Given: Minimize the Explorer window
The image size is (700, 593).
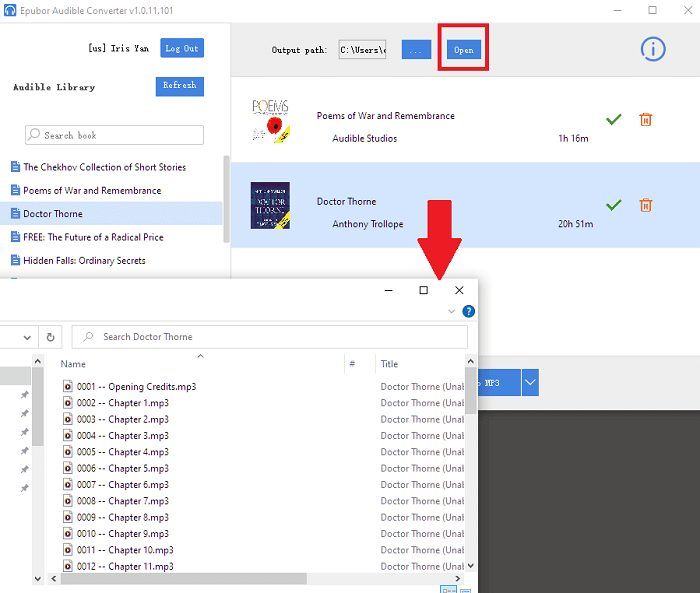Looking at the screenshot, I should 388,290.
